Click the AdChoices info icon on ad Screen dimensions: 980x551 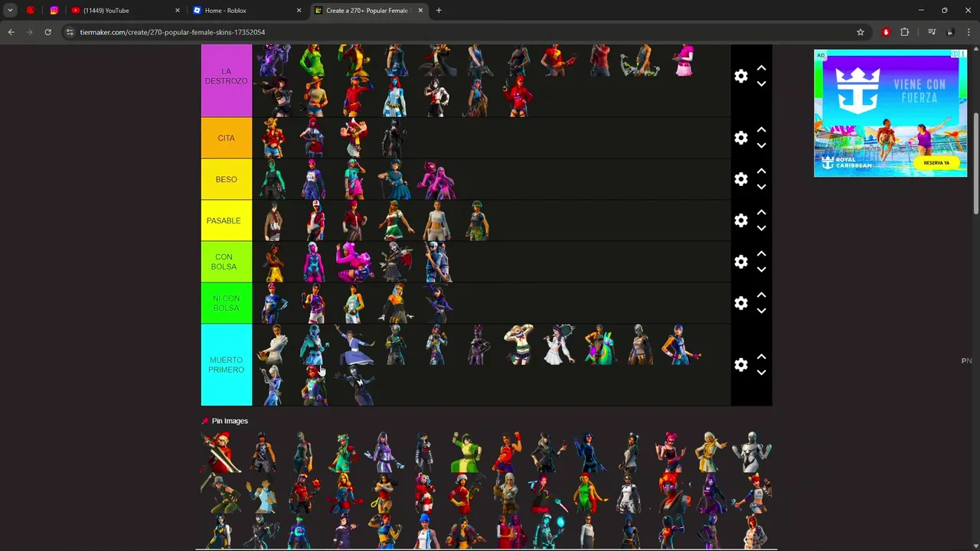pos(955,54)
